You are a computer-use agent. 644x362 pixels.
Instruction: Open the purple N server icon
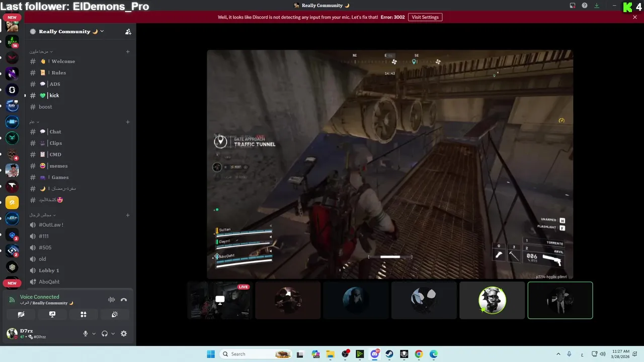[x=12, y=74]
